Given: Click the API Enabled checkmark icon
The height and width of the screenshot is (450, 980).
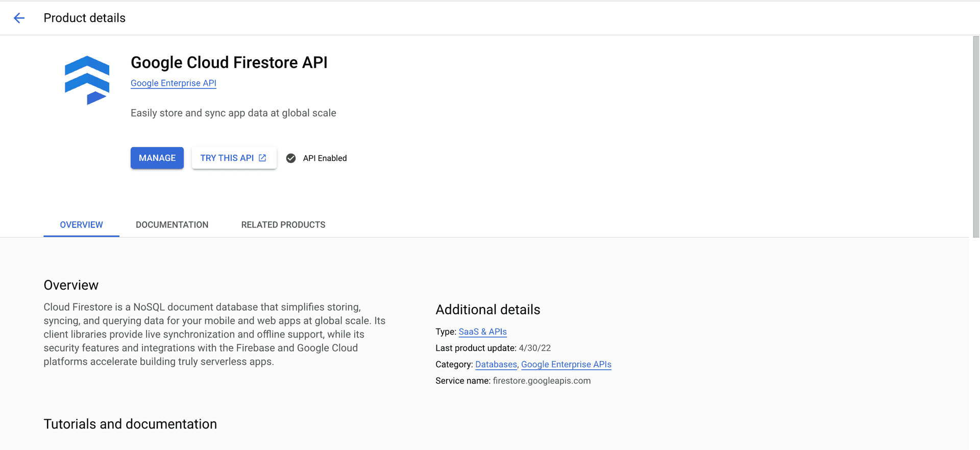Looking at the screenshot, I should (x=291, y=158).
